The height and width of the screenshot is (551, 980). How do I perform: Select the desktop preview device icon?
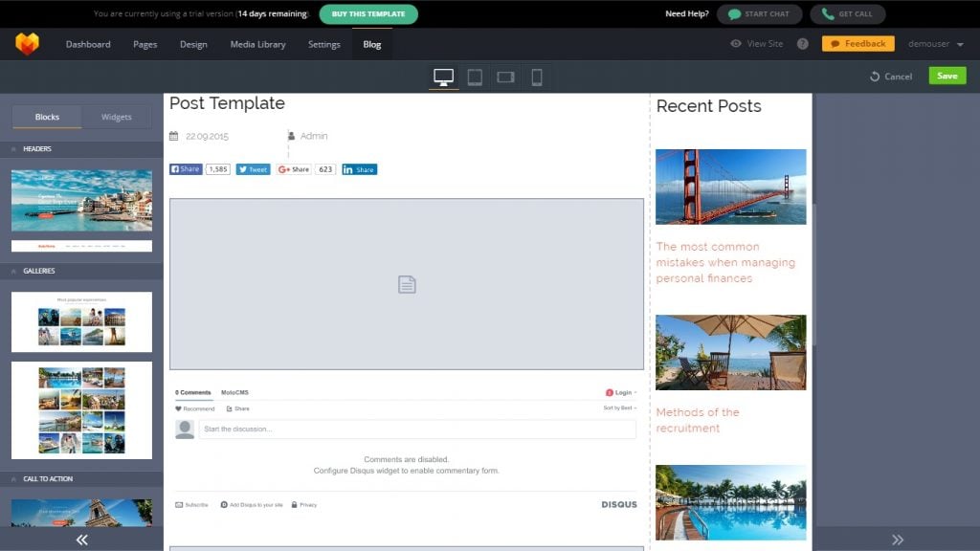(x=443, y=77)
